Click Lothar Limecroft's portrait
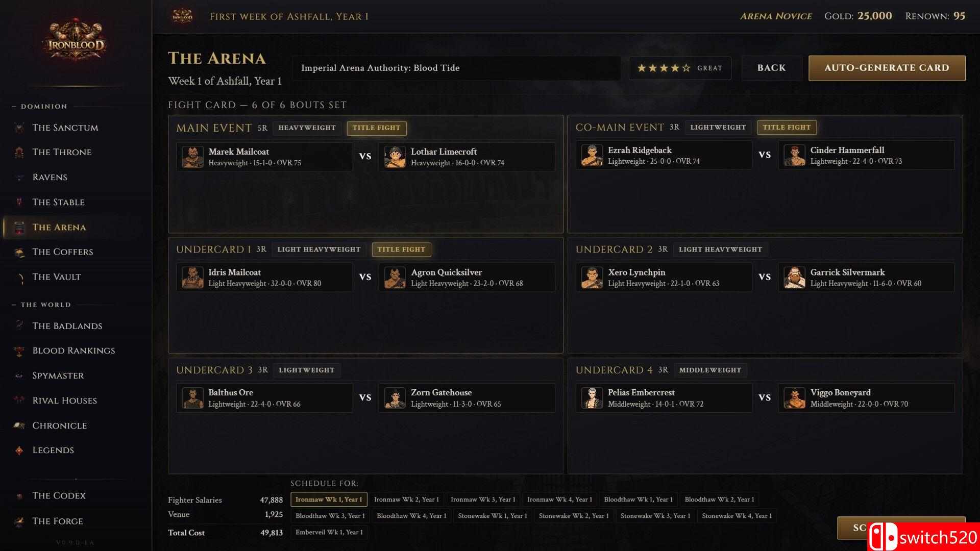Image resolution: width=980 pixels, height=551 pixels. tap(395, 157)
